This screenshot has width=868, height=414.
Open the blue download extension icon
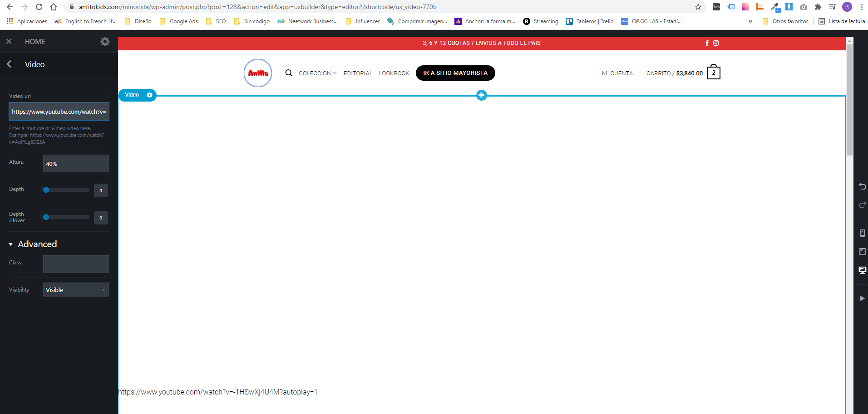pyautogui.click(x=789, y=7)
